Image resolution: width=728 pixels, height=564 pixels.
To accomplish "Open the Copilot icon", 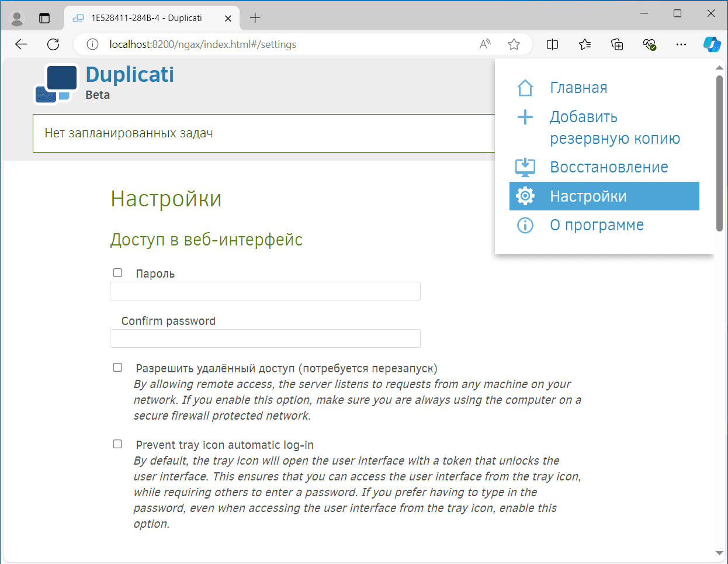I will (x=712, y=44).
